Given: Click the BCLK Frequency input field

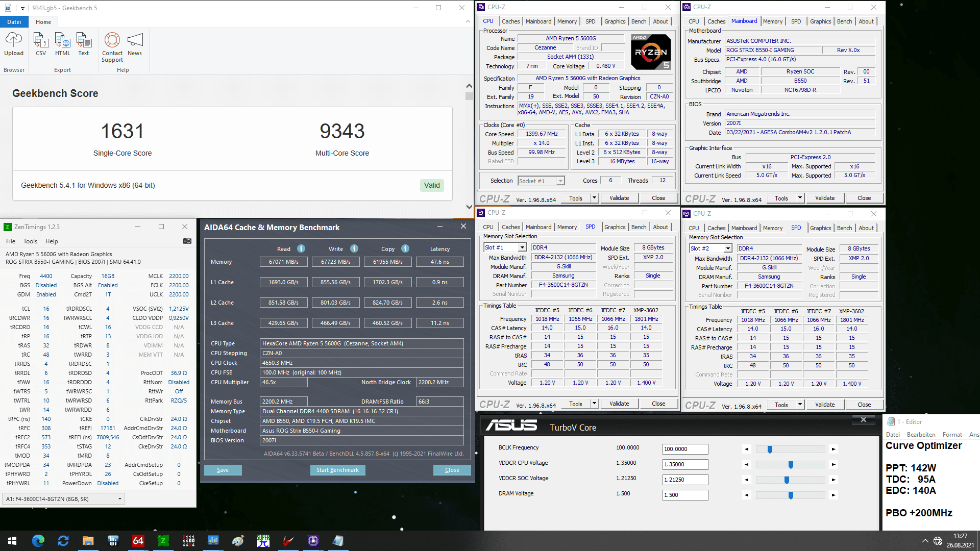Looking at the screenshot, I should pos(685,449).
